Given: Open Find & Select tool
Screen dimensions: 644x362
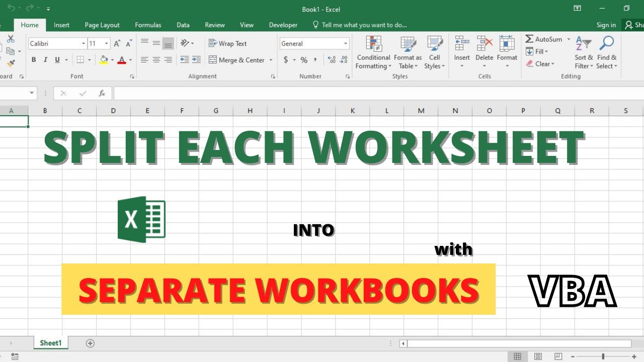Looking at the screenshot, I should (x=607, y=53).
